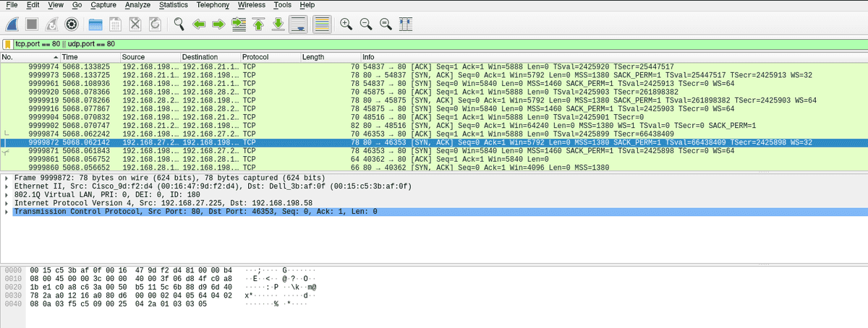The width and height of the screenshot is (868, 328).
Task: Zoom in main window text
Action: [x=346, y=24]
